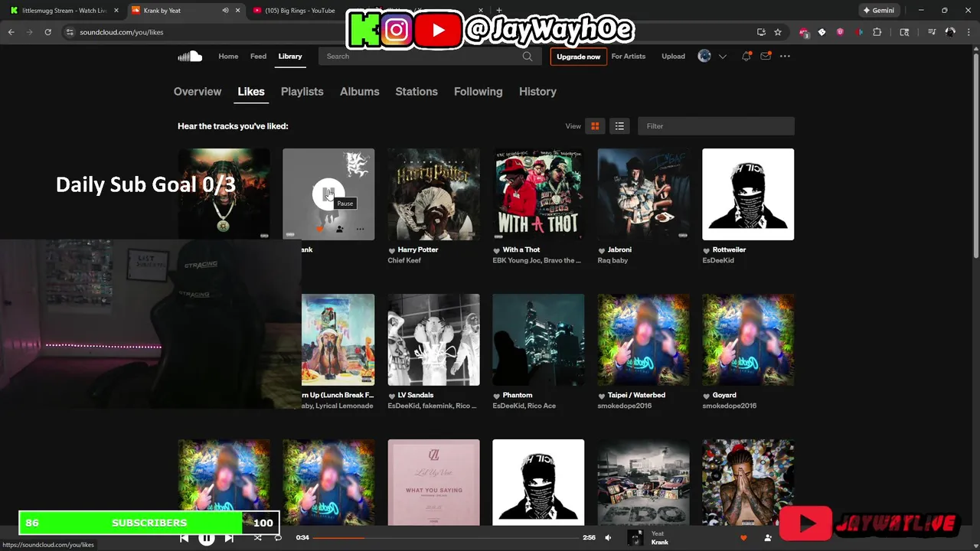980x551 pixels.
Task: Click the follow artist icon in player bar
Action: [768, 538]
